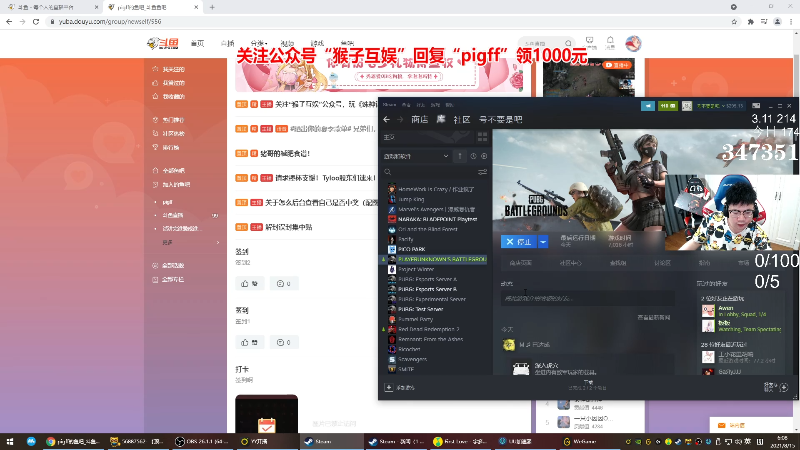Open friends and chat plus icon in Steam
The image size is (800, 450).
pos(784,387)
